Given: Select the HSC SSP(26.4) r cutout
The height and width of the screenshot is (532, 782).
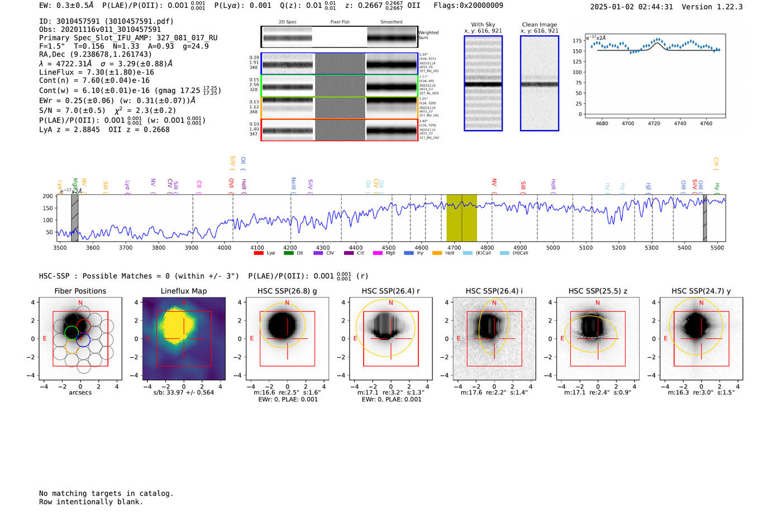Looking at the screenshot, I should pyautogui.click(x=391, y=339).
